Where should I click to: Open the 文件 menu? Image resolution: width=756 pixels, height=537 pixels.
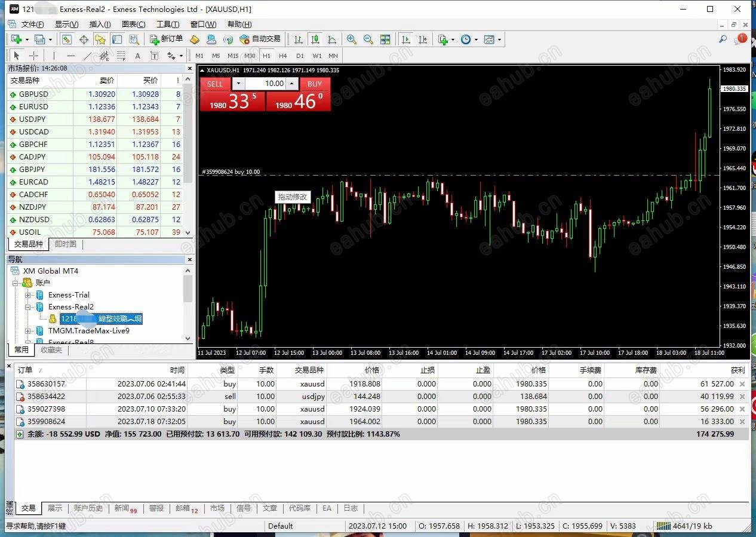click(x=32, y=24)
